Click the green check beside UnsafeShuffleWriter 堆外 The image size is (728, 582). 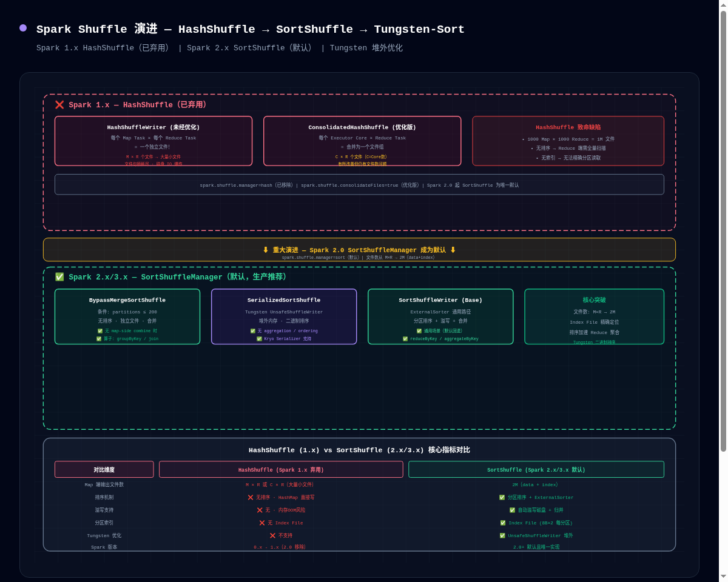[502, 535]
